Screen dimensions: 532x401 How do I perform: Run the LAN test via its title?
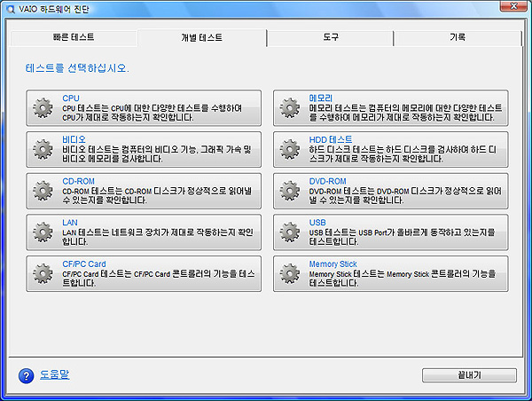[70, 223]
